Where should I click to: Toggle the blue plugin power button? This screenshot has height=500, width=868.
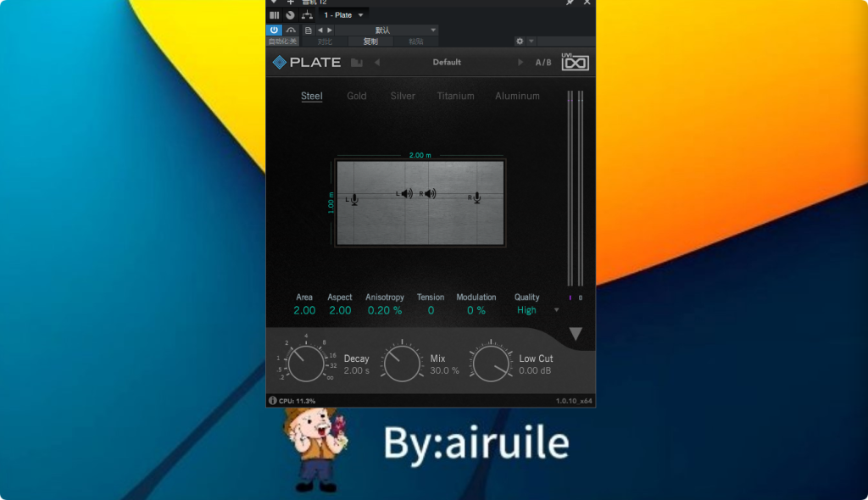tap(274, 30)
